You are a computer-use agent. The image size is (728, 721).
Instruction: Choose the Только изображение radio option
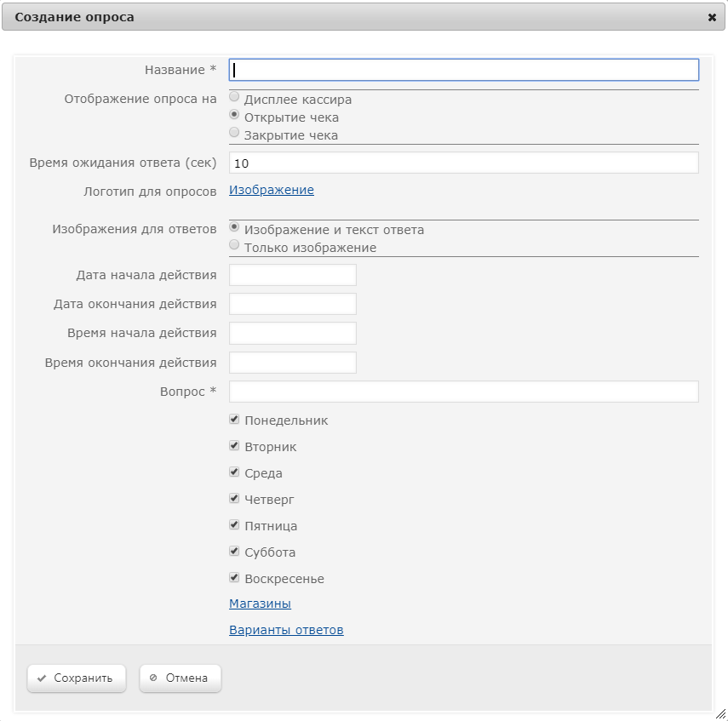[x=234, y=244]
